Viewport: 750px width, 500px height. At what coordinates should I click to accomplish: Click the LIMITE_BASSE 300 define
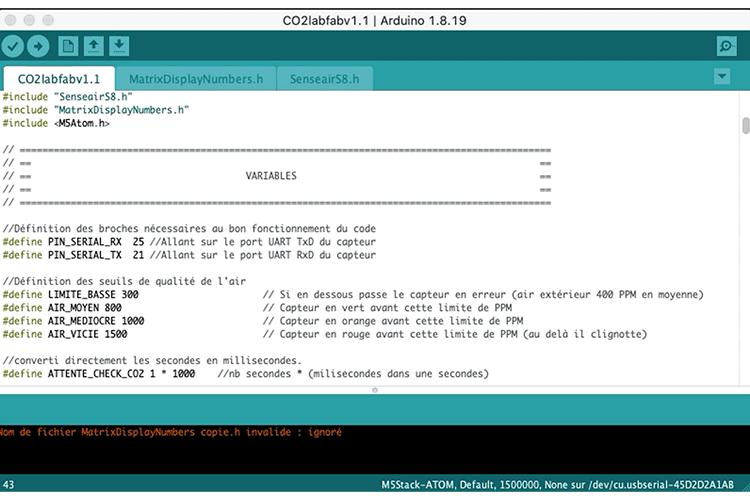click(70, 294)
